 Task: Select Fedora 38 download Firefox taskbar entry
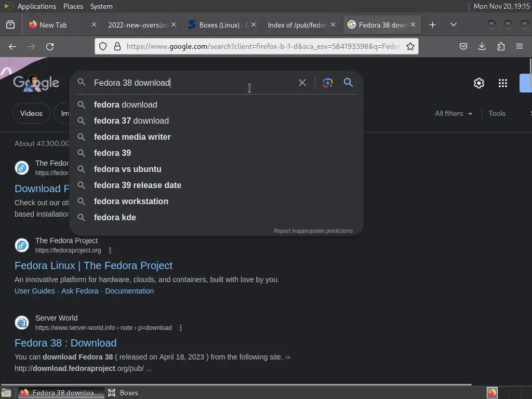tap(61, 393)
